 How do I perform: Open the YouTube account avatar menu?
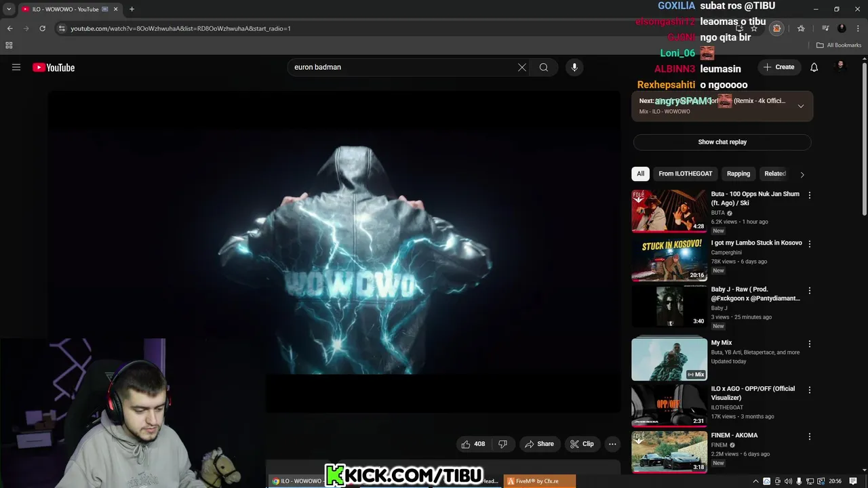tap(841, 66)
